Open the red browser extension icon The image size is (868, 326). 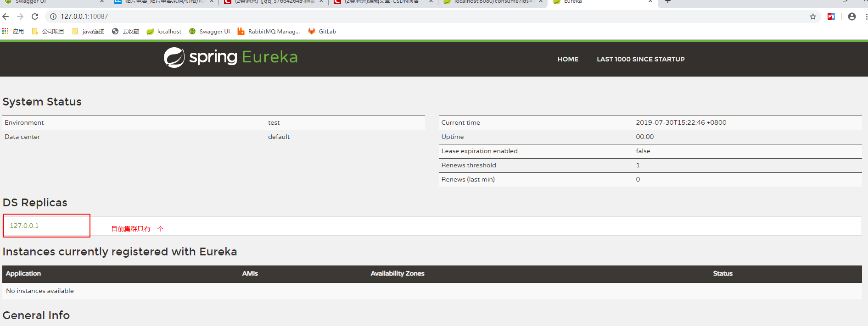tap(831, 17)
